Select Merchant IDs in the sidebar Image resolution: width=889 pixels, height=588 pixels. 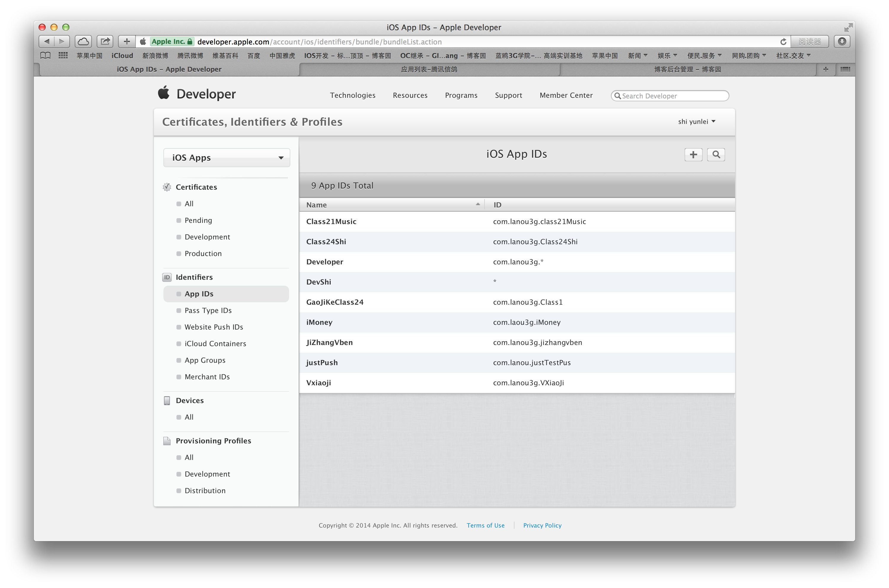pos(207,376)
